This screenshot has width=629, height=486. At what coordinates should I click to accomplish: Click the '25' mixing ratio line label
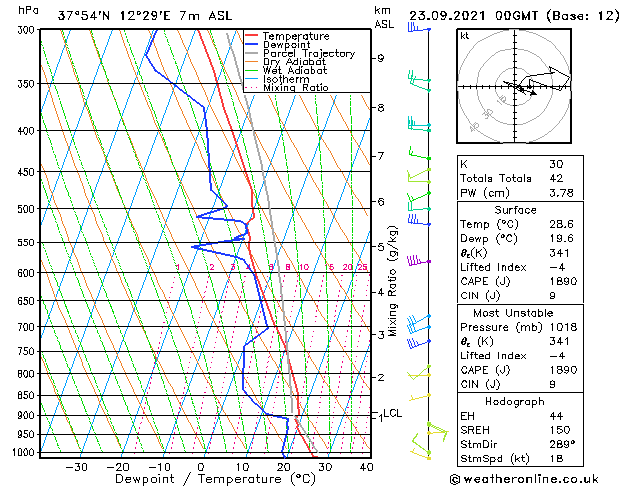[x=362, y=267]
